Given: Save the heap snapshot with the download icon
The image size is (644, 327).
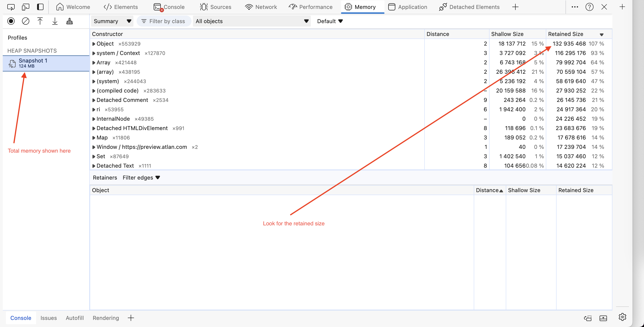Looking at the screenshot, I should [x=55, y=21].
